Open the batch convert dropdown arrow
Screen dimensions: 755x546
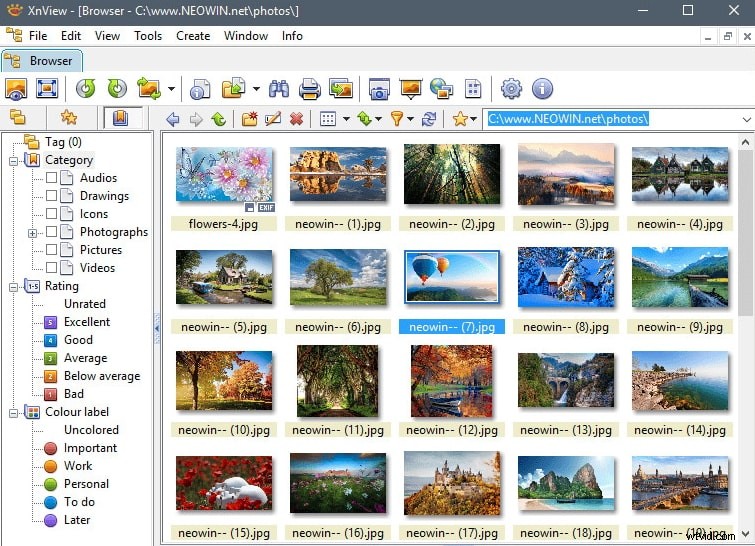(171, 89)
